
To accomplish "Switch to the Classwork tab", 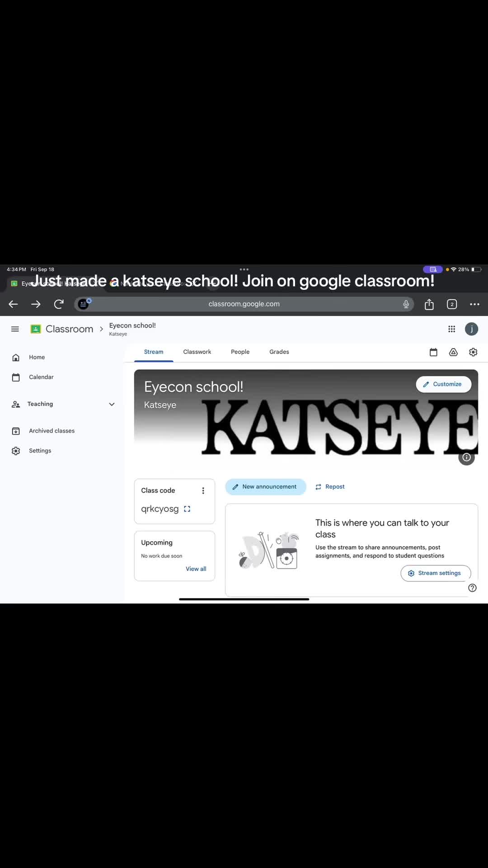I will (x=197, y=352).
